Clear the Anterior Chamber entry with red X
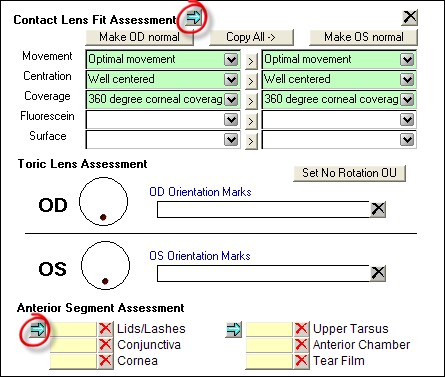 point(301,345)
